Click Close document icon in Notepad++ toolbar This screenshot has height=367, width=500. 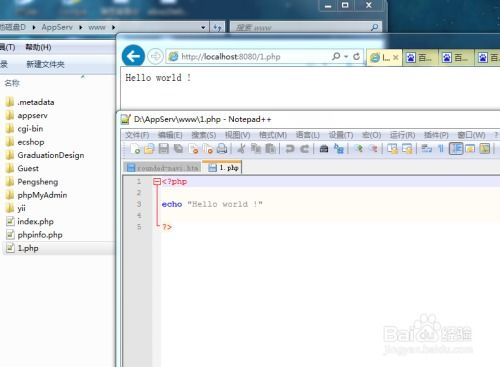pos(193,149)
